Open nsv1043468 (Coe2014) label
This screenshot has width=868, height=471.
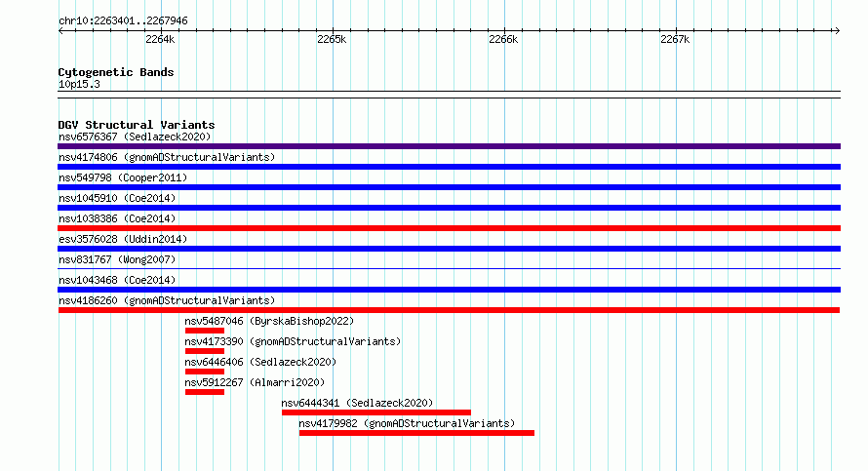coord(117,280)
